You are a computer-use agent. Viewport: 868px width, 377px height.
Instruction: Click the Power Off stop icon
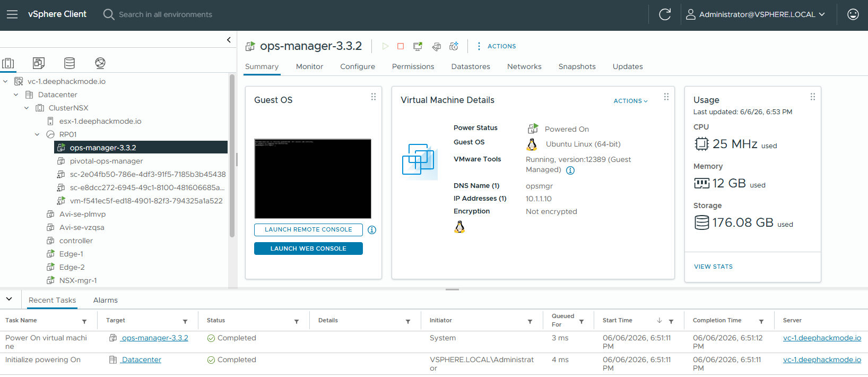tap(401, 46)
